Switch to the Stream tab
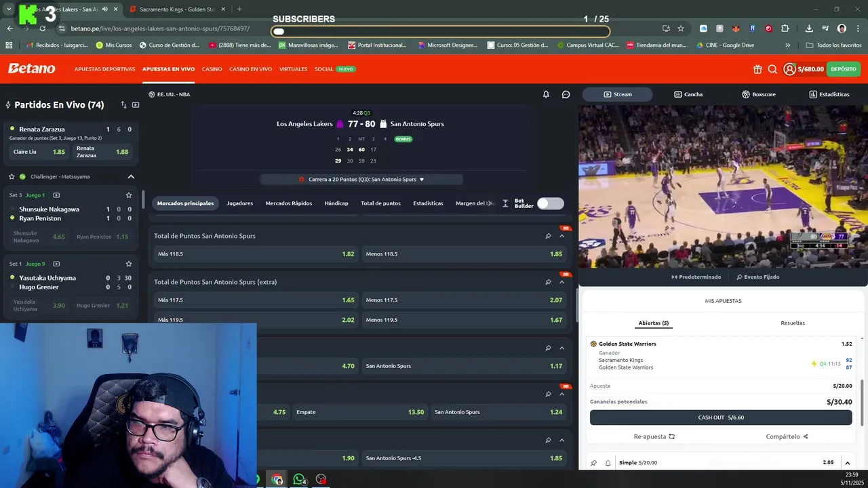Viewport: 868px width, 488px height. click(x=618, y=94)
